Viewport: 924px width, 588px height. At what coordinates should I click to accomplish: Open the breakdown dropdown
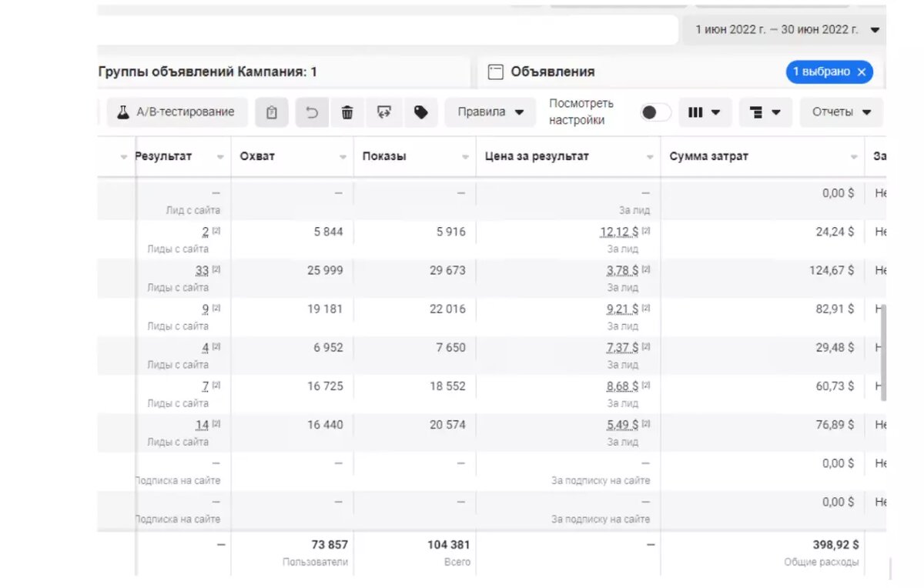pos(765,112)
